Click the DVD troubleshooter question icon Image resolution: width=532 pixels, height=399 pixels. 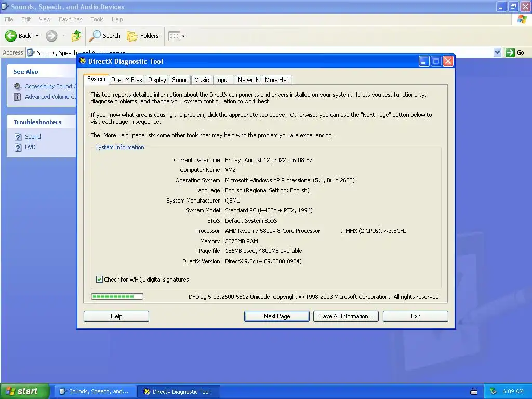pyautogui.click(x=18, y=148)
